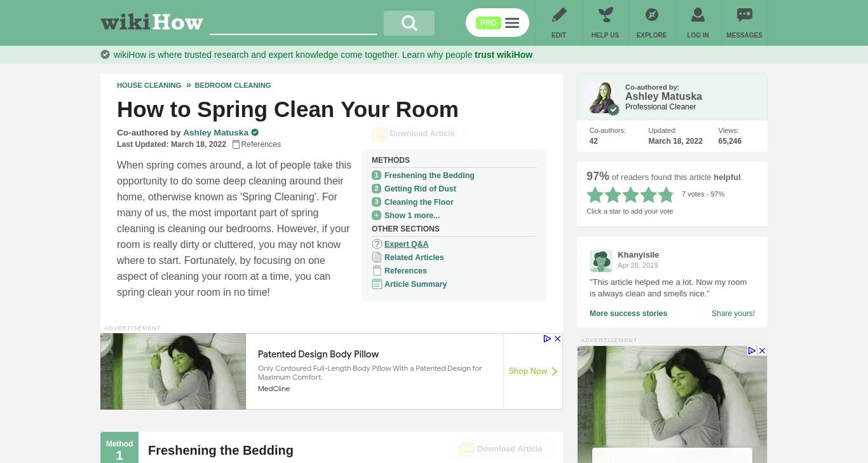868x463 pixels.
Task: Click the search magnifier button
Action: (x=409, y=23)
